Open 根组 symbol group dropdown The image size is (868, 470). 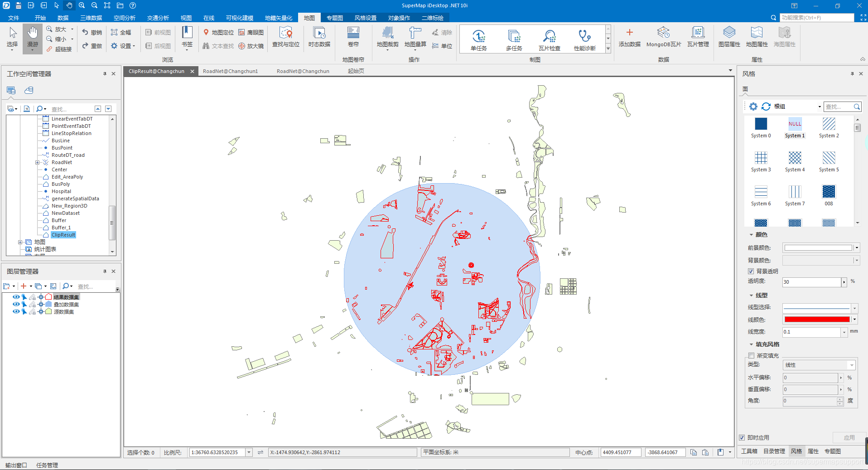point(819,107)
